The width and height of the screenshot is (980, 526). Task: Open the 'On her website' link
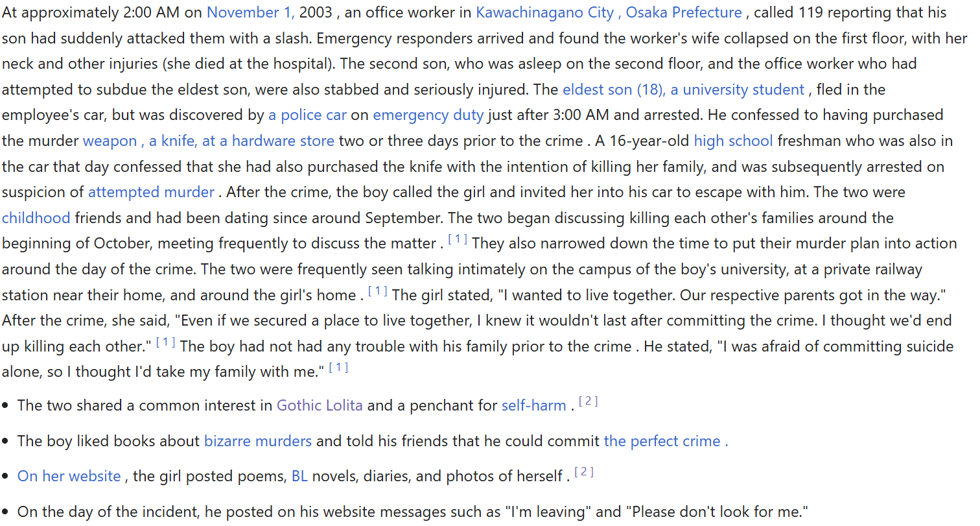[x=69, y=477]
